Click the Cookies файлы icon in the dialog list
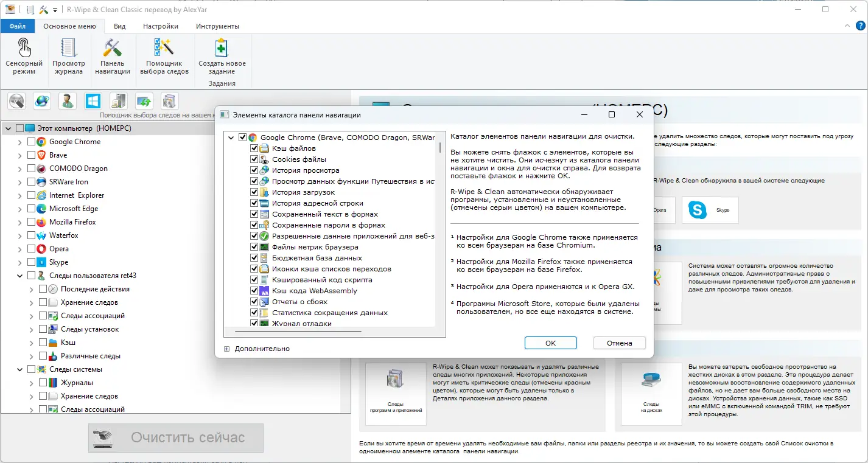 (x=264, y=159)
